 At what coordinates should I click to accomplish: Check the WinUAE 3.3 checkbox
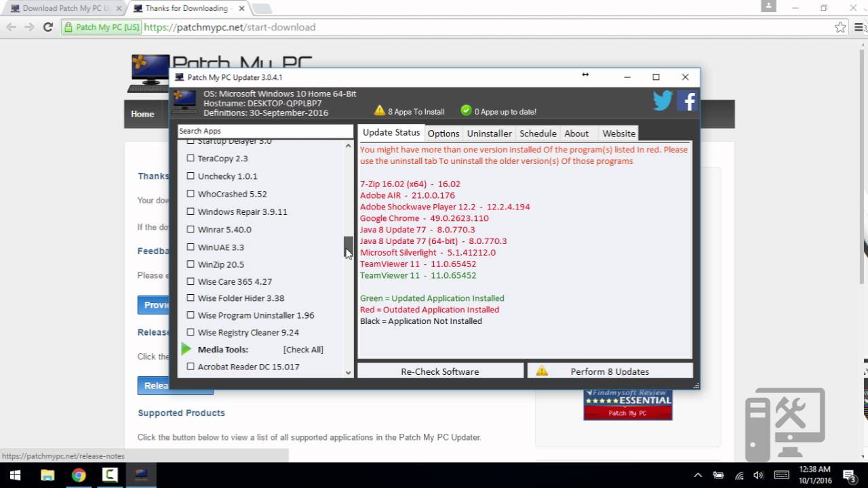point(191,247)
